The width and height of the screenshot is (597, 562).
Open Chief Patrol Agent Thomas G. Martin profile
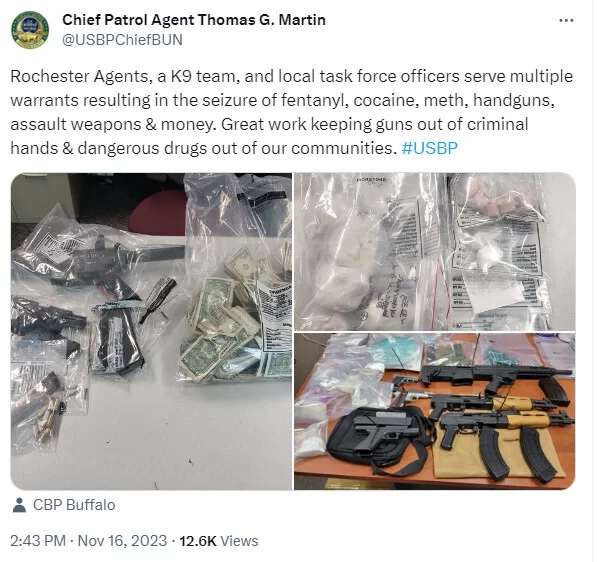[x=194, y=20]
